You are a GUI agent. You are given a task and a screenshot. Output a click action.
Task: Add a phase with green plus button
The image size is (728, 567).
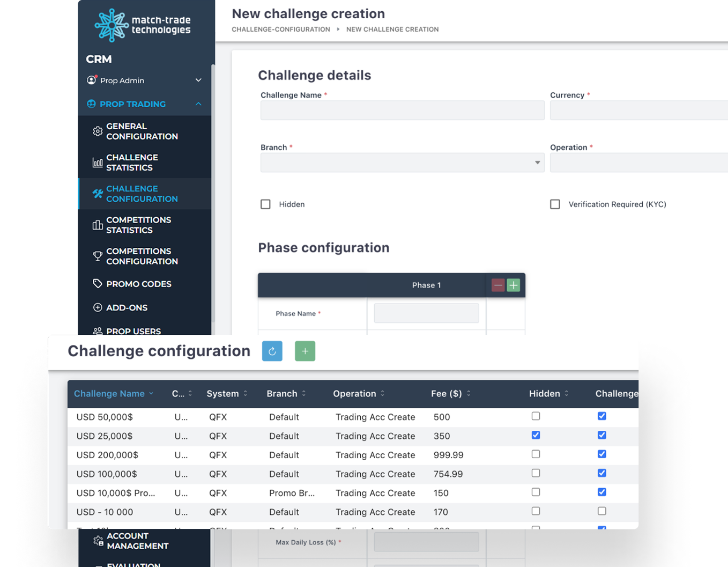coord(514,285)
